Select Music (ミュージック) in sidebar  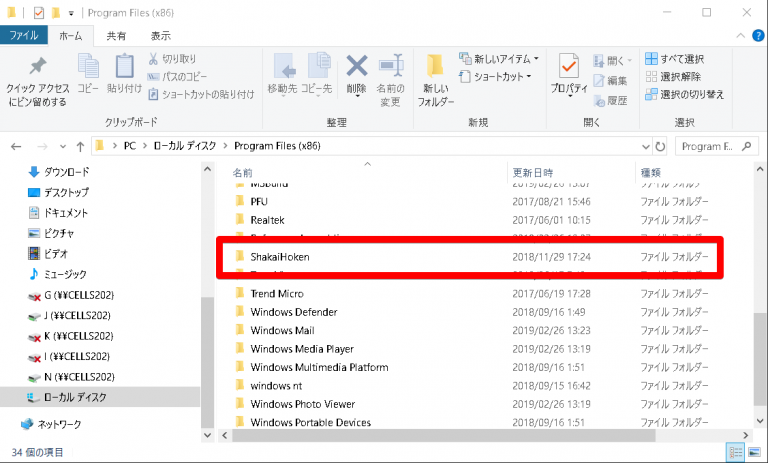pyautogui.click(x=57, y=274)
